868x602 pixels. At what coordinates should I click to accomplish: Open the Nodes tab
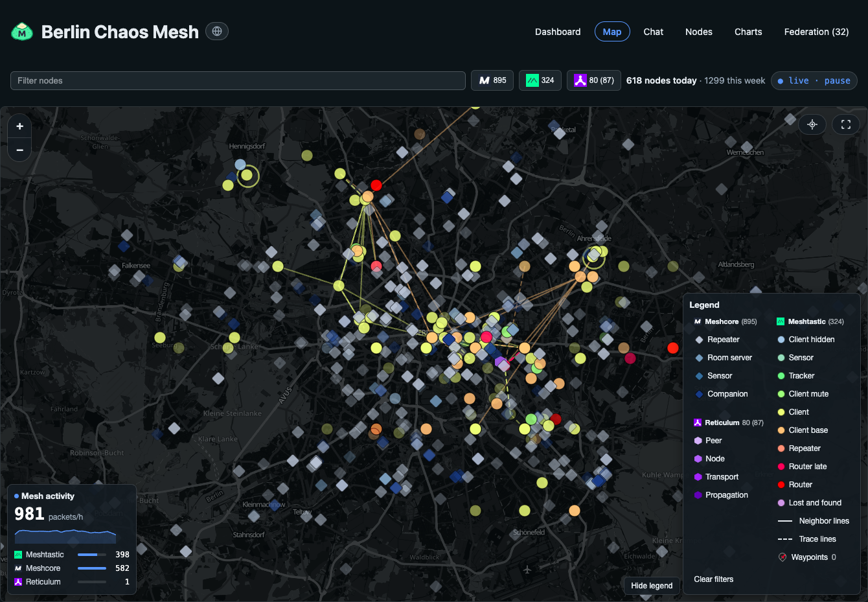[x=699, y=32]
